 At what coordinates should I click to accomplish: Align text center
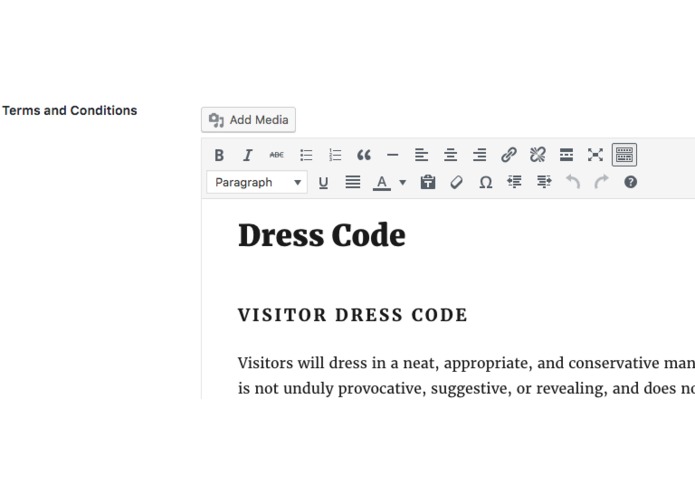451,155
